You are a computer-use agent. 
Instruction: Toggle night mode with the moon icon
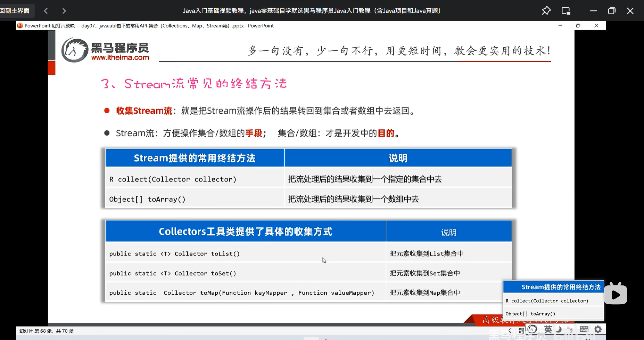click(560, 330)
